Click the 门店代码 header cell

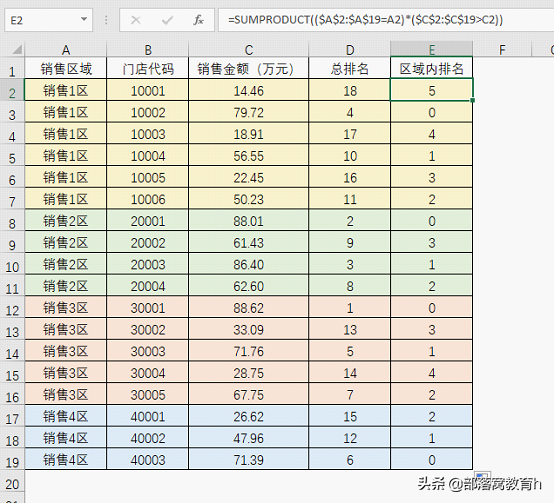click(148, 68)
